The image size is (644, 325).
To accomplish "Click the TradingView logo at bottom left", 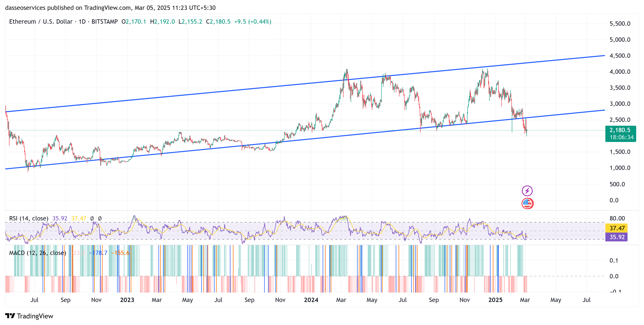I will pyautogui.click(x=29, y=316).
